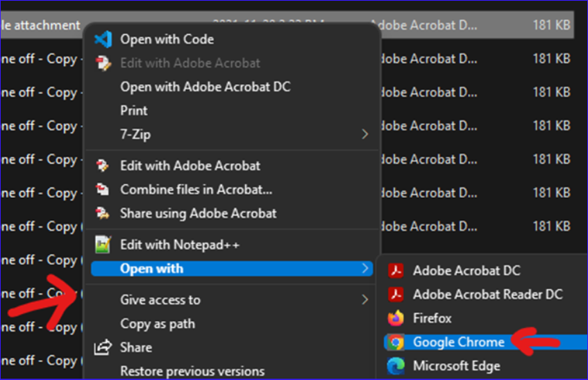The image size is (588, 380).
Task: Click the Share arrow icon
Action: tap(103, 347)
